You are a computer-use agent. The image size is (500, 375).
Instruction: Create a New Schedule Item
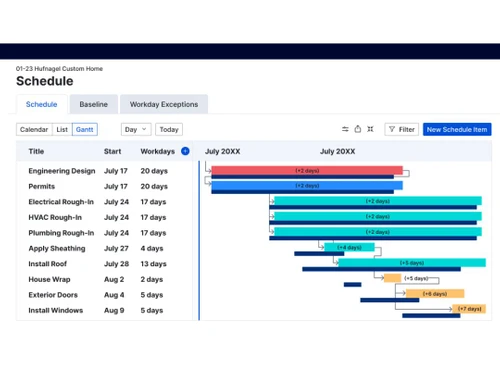457,129
